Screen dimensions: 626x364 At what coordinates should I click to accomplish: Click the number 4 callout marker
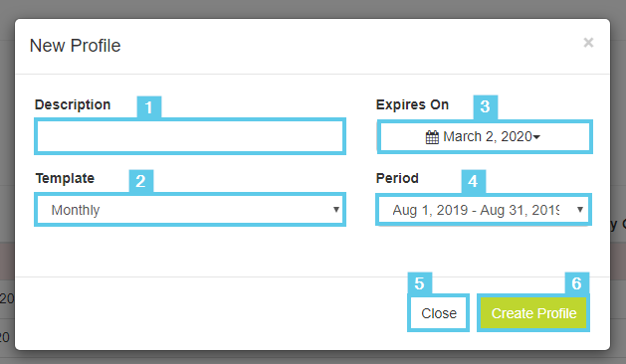coord(474,181)
